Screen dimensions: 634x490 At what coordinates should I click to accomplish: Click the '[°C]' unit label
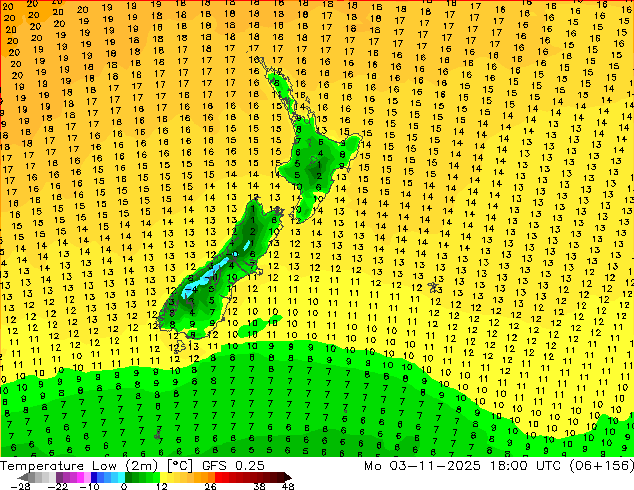pyautogui.click(x=180, y=466)
